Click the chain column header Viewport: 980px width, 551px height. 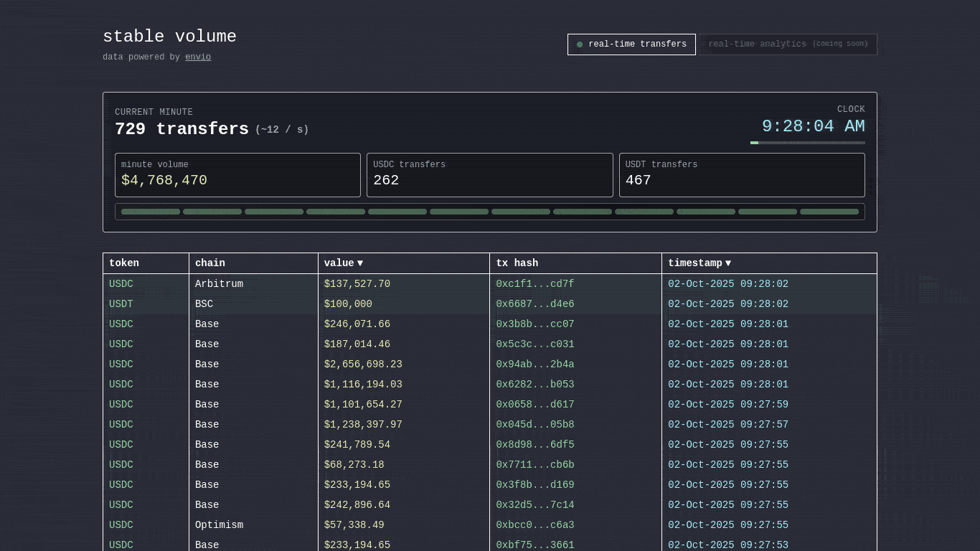210,263
